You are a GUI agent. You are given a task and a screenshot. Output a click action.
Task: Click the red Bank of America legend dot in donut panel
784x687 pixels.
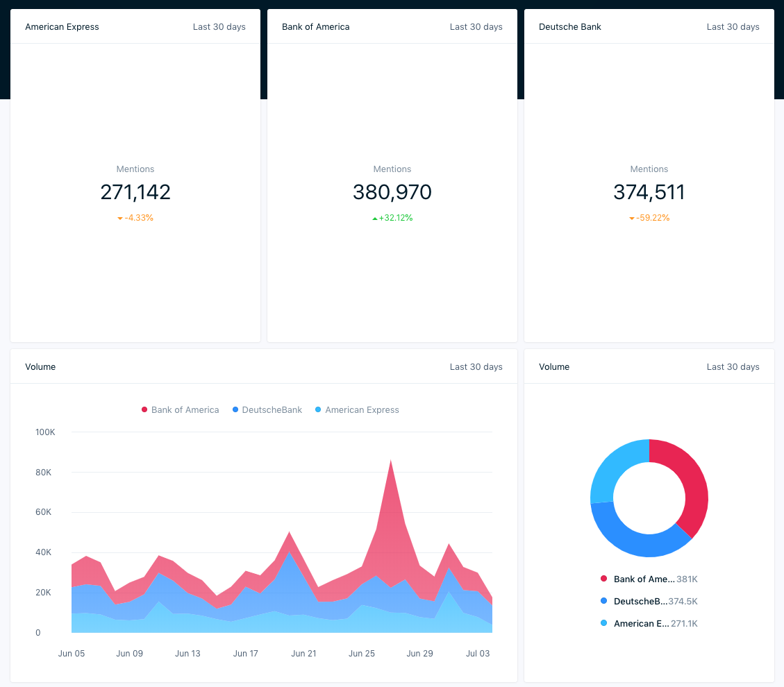pos(603,579)
